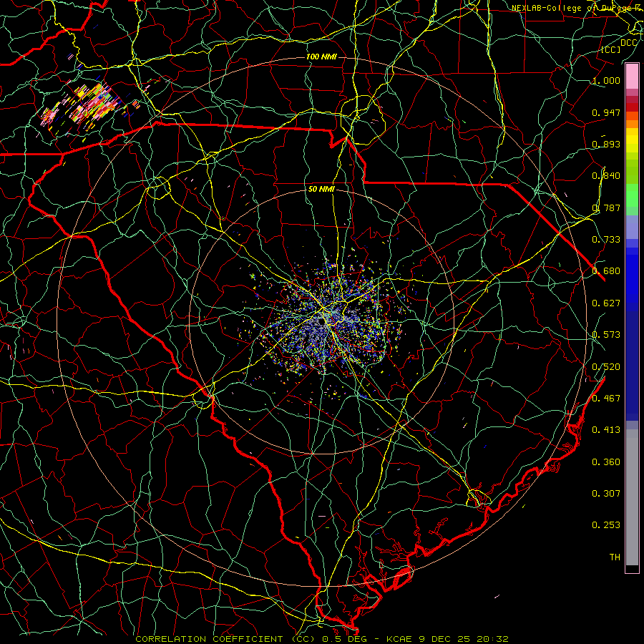Click the 0.733 scale value
Screen dimensions: 644x644
point(606,240)
